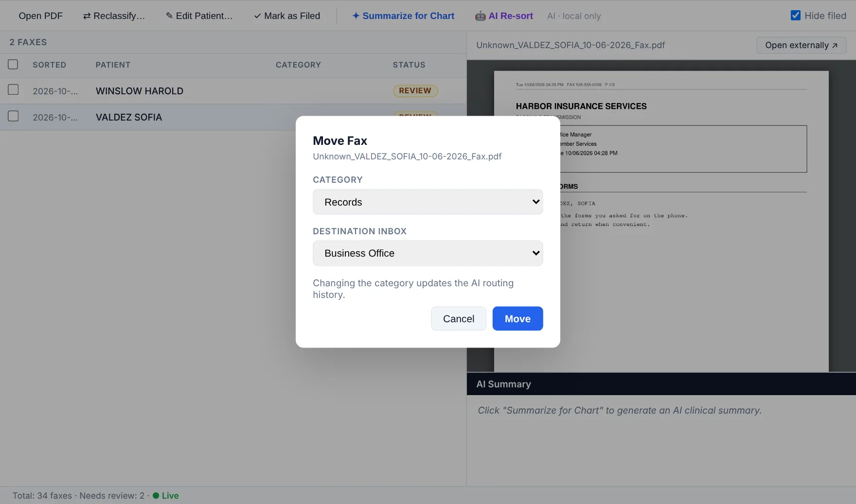856x504 pixels.
Task: Click the swap arrows icon on Reclassify
Action: coord(87,16)
